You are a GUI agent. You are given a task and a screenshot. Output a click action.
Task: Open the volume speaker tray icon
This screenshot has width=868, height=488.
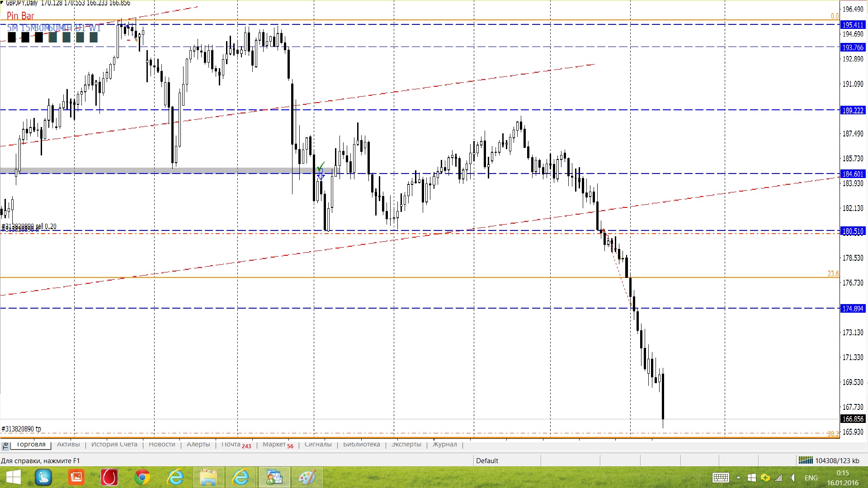tap(793, 478)
